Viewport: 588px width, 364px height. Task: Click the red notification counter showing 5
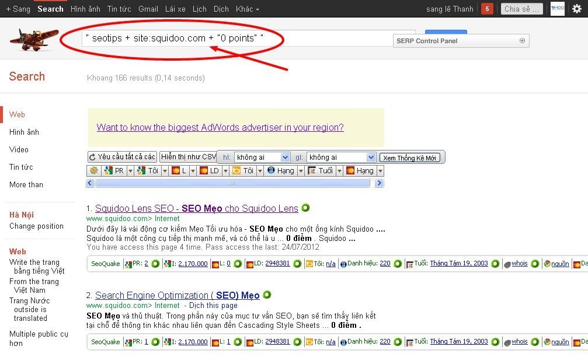click(487, 9)
